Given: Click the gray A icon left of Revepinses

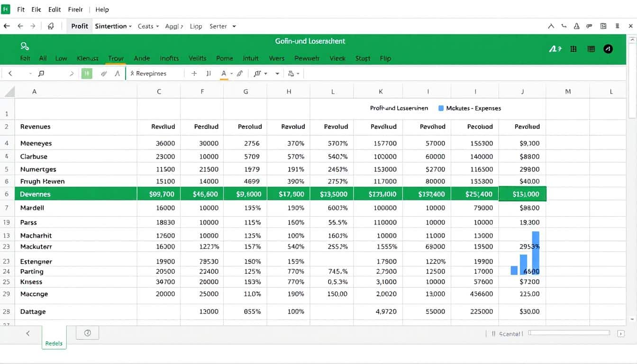Looking at the screenshot, I should [x=117, y=73].
